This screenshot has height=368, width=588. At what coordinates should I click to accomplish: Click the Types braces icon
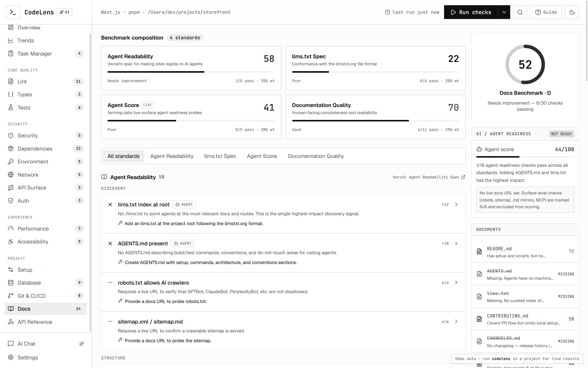point(11,94)
